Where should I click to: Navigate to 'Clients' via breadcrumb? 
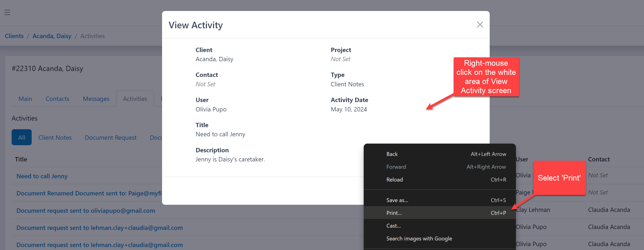coord(14,36)
